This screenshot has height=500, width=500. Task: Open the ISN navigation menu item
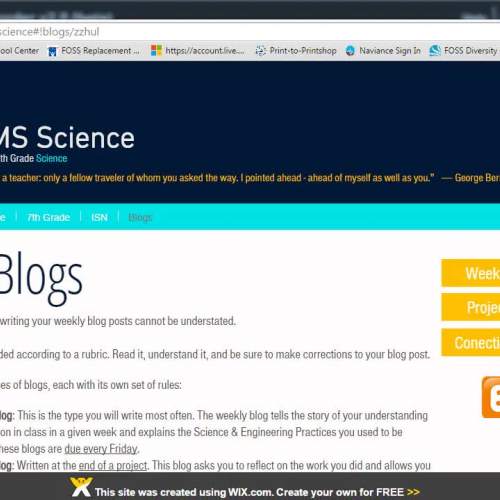click(x=99, y=218)
